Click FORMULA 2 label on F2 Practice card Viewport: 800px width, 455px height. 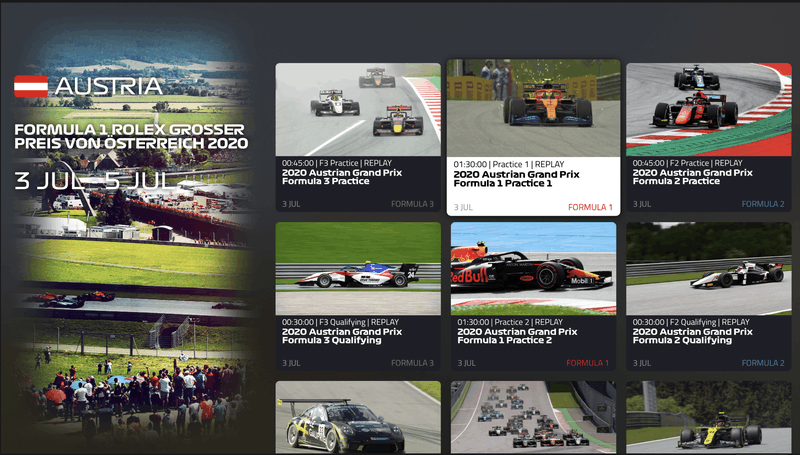(x=763, y=204)
